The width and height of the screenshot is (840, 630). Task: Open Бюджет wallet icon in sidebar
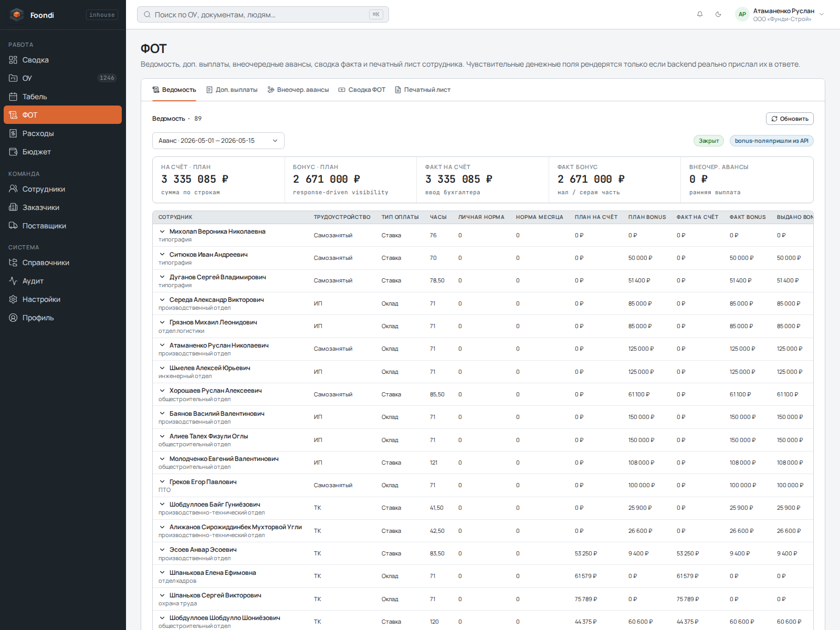13,152
